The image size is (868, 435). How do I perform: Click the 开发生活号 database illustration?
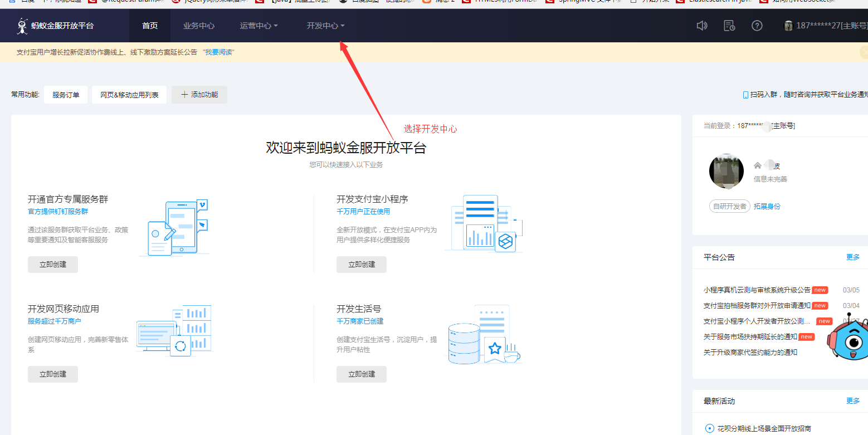484,335
